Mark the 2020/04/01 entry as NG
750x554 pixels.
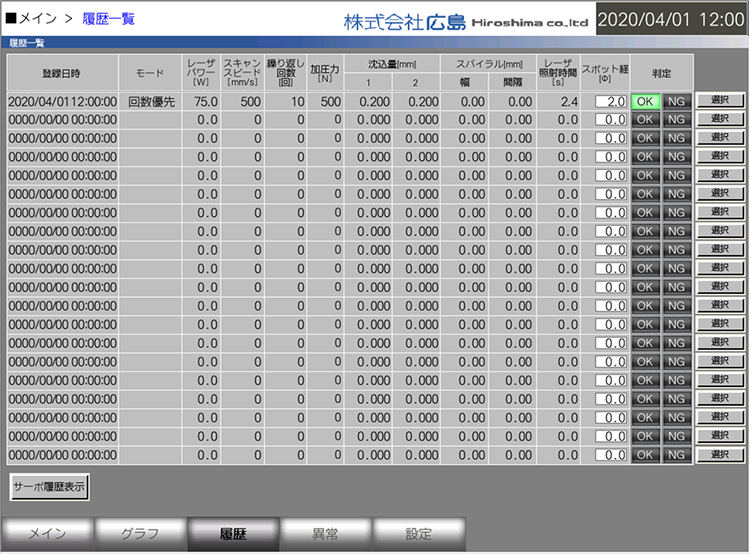[677, 101]
